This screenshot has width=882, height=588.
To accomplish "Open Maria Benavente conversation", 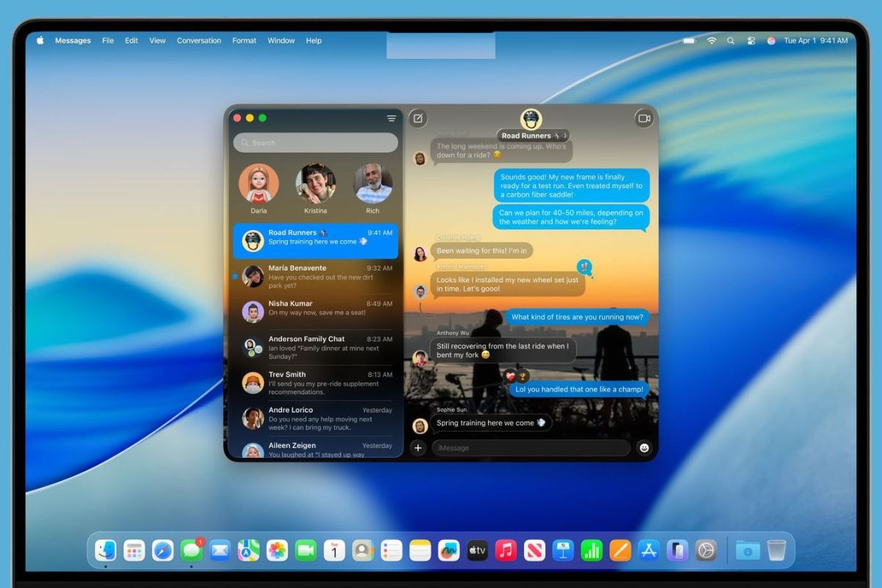I will (x=315, y=276).
